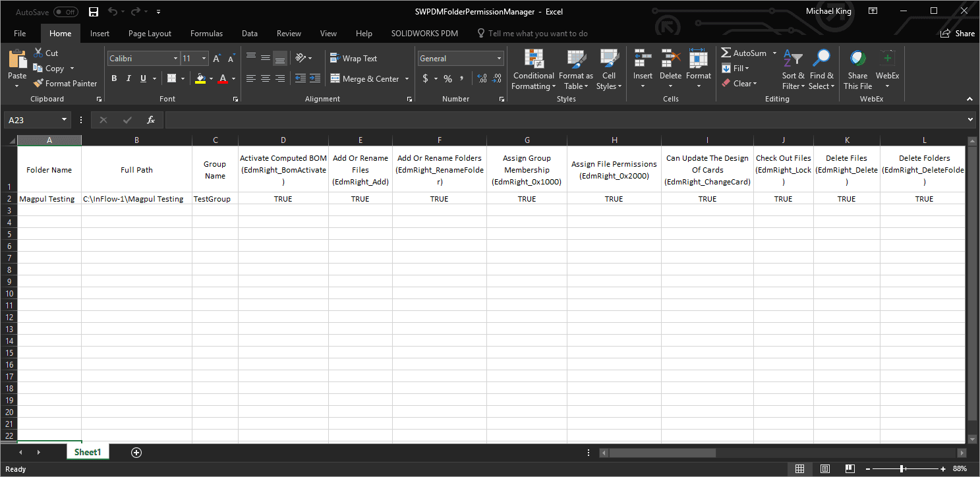Click the Redo arrow icon
The height and width of the screenshot is (477, 980).
point(136,12)
